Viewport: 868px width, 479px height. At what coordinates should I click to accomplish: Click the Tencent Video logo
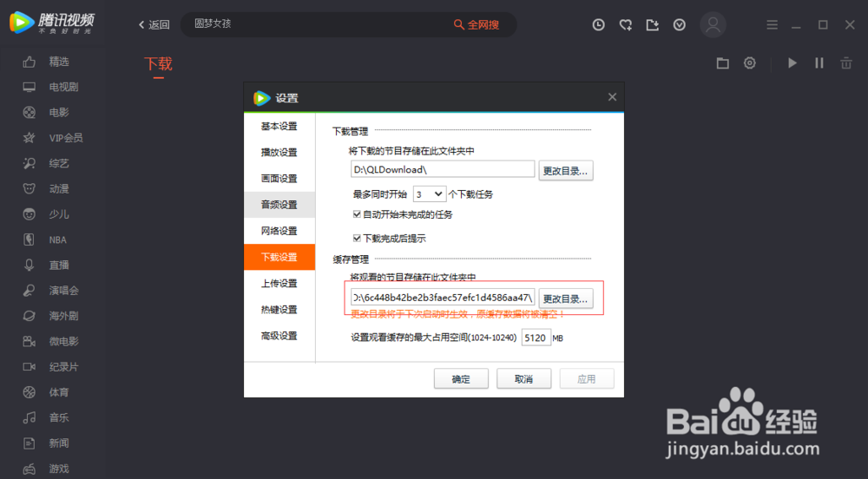(52, 23)
